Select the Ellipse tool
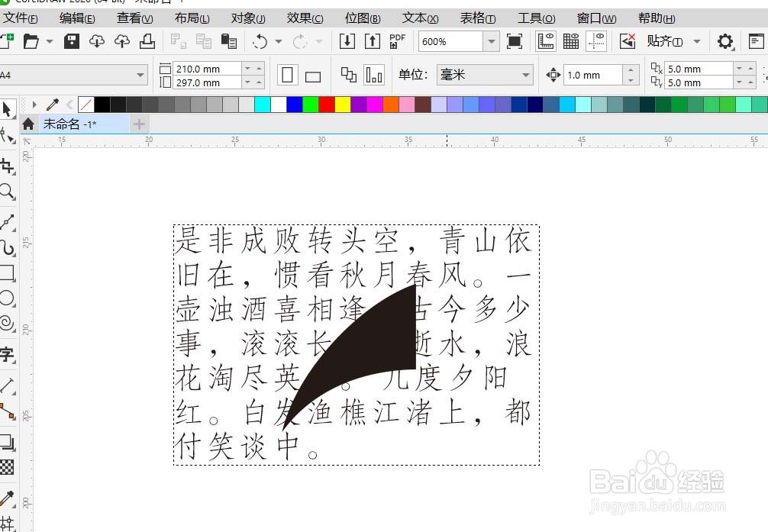Viewport: 768px width, 532px height. click(8, 298)
